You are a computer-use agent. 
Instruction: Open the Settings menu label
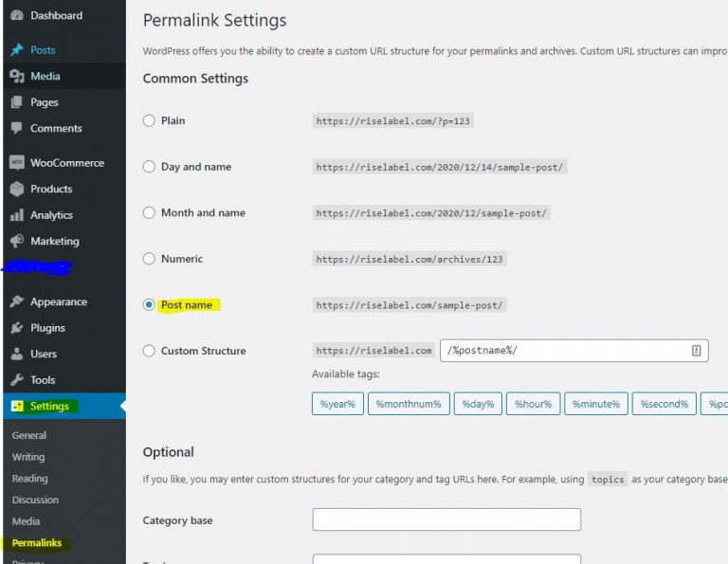tap(49, 406)
